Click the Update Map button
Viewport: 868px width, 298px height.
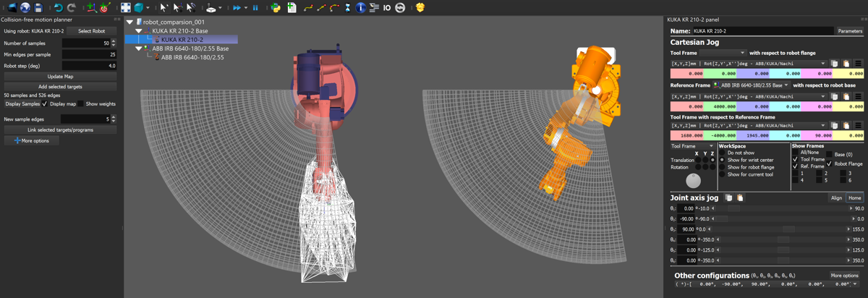[x=60, y=76]
